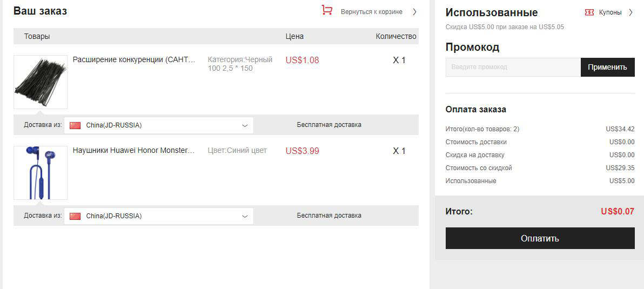Click the arrow next to Купоны
This screenshot has width=644, height=289.
coord(631,12)
